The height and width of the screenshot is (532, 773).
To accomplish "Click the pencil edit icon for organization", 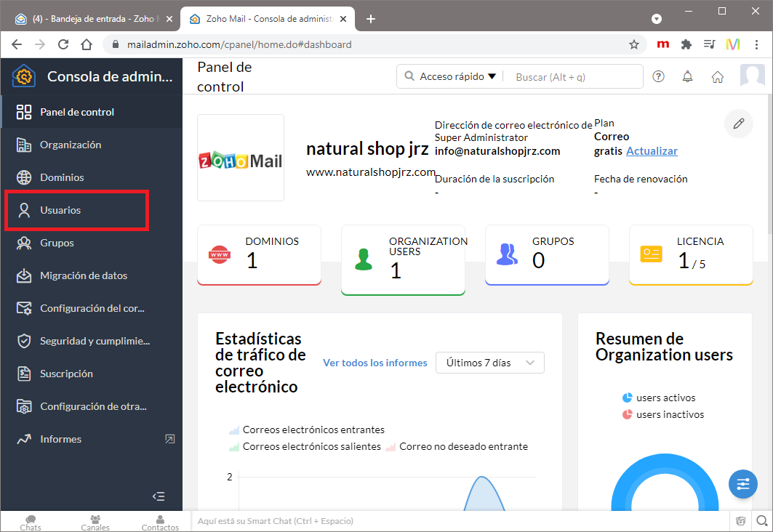I will click(x=738, y=124).
